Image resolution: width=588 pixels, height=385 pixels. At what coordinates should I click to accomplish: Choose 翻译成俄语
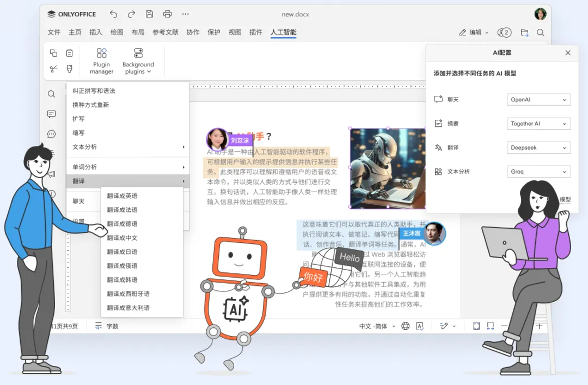click(142, 266)
